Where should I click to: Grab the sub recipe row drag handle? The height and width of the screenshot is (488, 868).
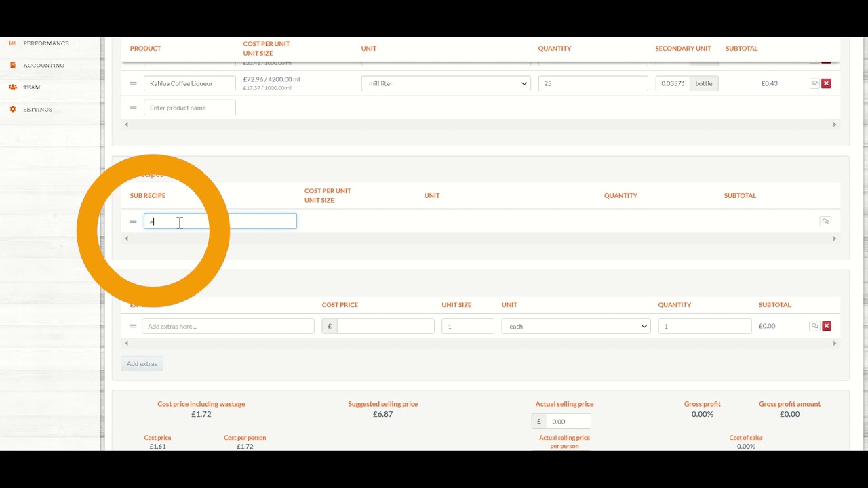134,222
